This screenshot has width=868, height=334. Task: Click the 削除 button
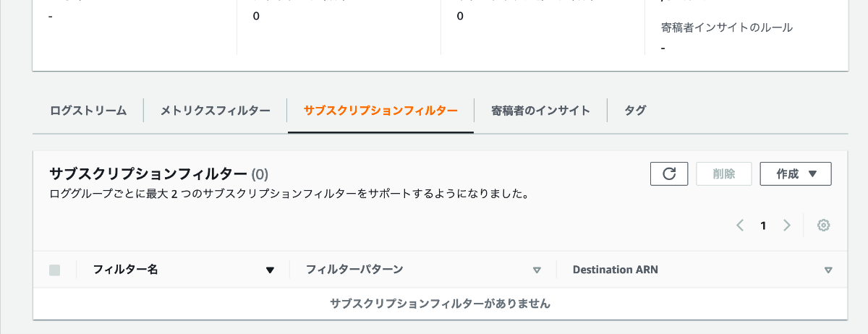tap(724, 174)
